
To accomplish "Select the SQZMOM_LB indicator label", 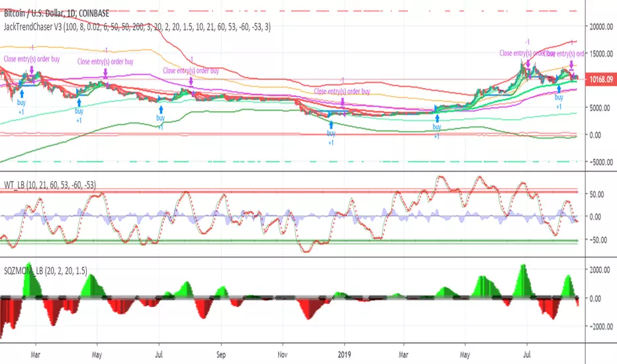I will 46,271.
